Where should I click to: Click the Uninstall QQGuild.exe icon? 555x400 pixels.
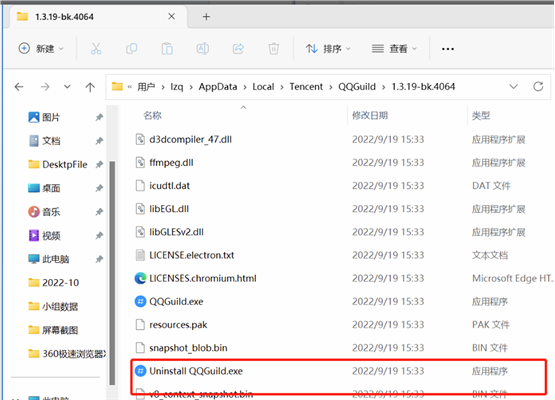point(141,371)
